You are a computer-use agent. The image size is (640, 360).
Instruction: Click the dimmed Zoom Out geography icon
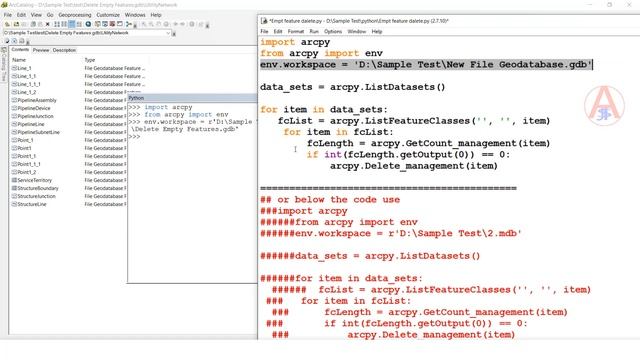click(x=151, y=24)
